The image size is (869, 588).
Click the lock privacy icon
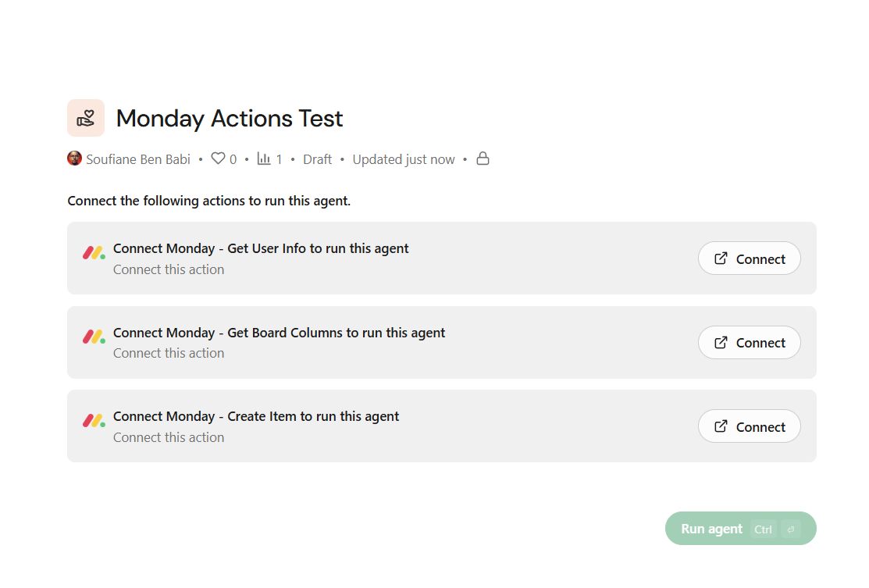[x=483, y=159]
